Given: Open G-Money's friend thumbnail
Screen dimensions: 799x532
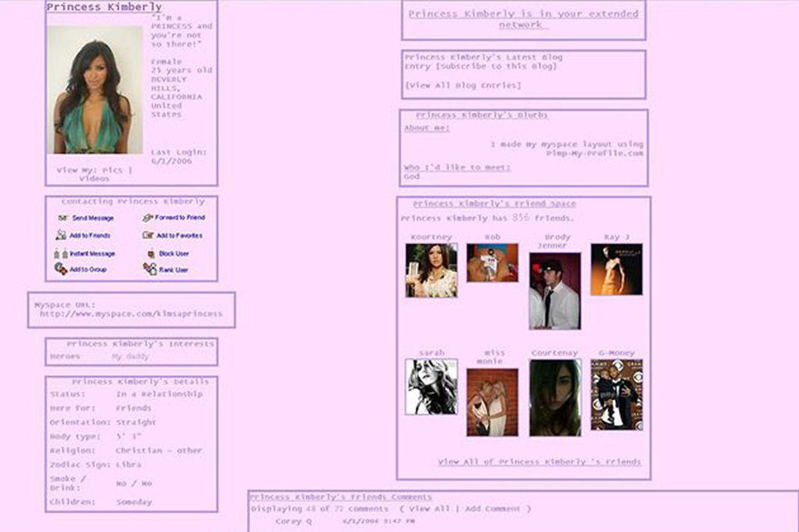Looking at the screenshot, I should pos(616,394).
